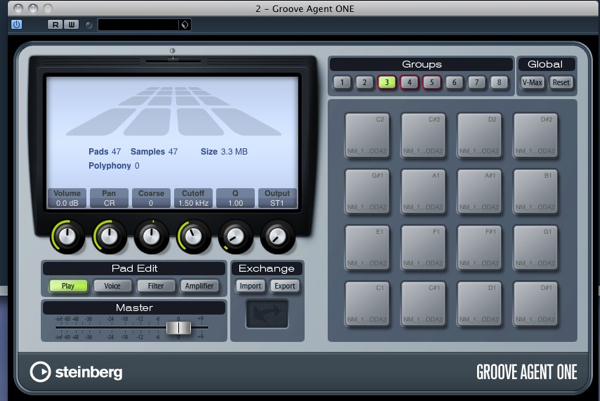Trigger the D2 drum pad
Viewport: 600px width, 401px height.
[479, 135]
